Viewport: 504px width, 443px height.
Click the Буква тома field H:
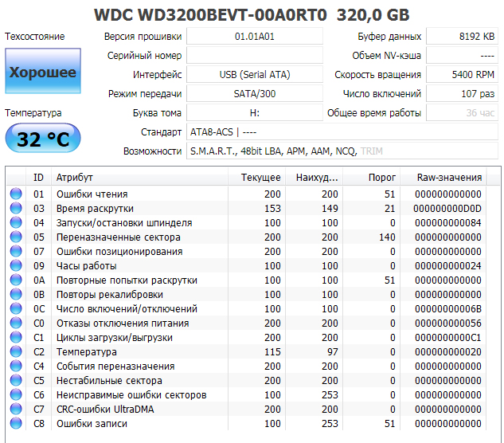click(x=255, y=113)
